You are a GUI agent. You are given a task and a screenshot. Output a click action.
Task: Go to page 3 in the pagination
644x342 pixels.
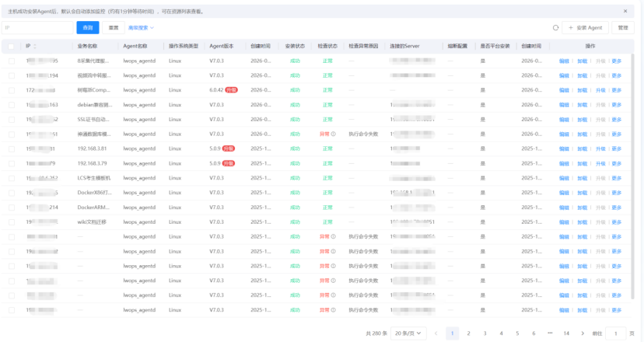[485, 333]
